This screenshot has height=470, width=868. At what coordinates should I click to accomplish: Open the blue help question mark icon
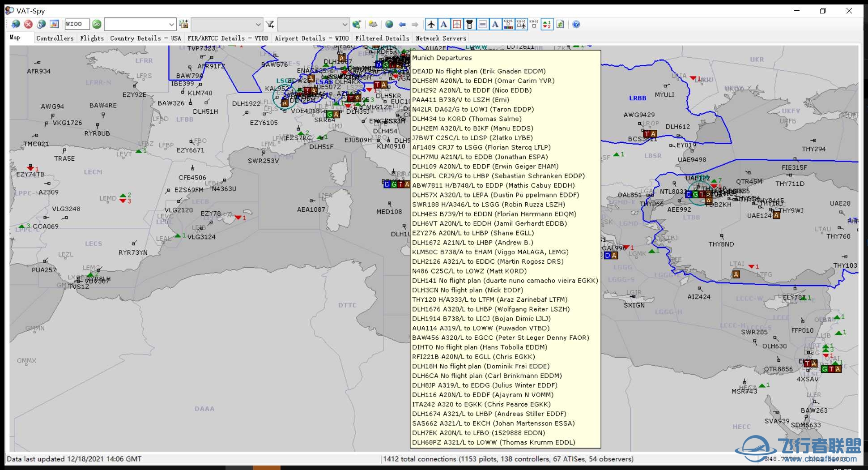(576, 24)
